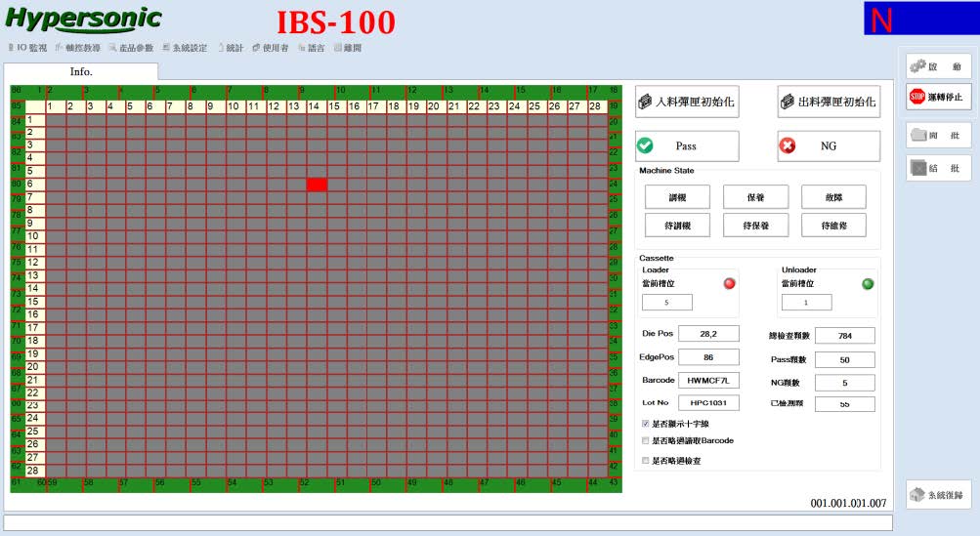980x536 pixels.
Task: Click 入料彈匣初始化 loader cassette init button
Action: [x=687, y=102]
